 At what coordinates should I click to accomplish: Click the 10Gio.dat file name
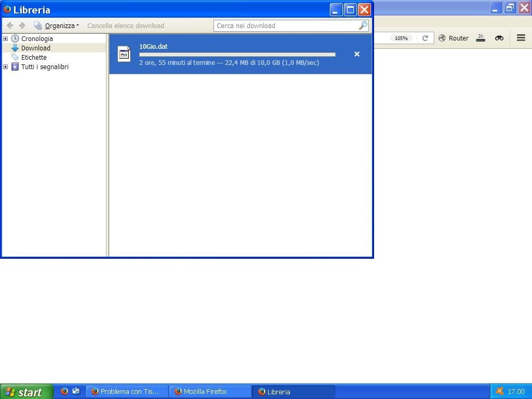click(x=153, y=46)
